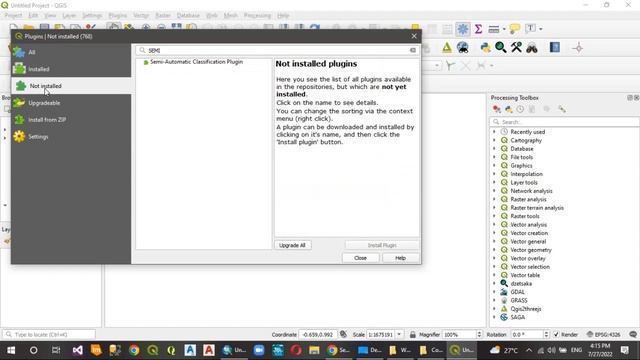
Task: Click the blue book plugin icon
Action: point(554,48)
